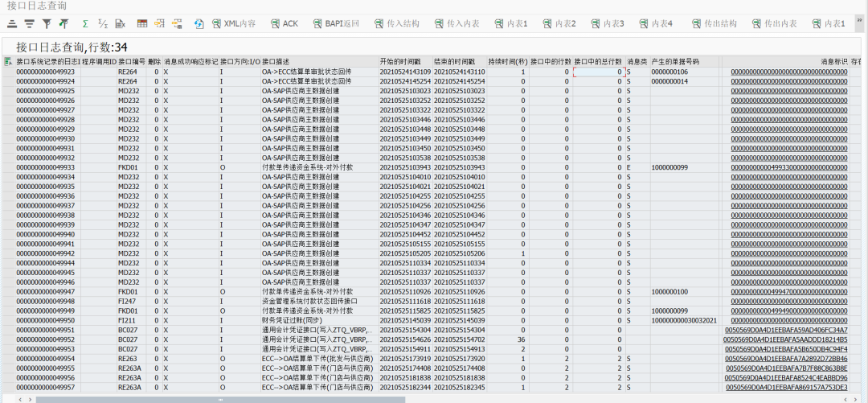The width and height of the screenshot is (868, 403).
Task: Open the XML内容 view
Action: coord(234,23)
